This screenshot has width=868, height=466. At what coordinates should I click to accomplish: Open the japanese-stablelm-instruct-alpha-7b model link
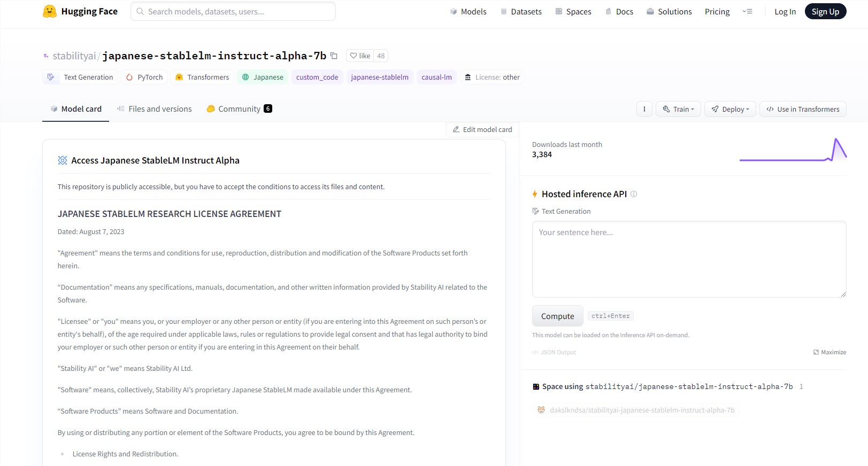(214, 56)
